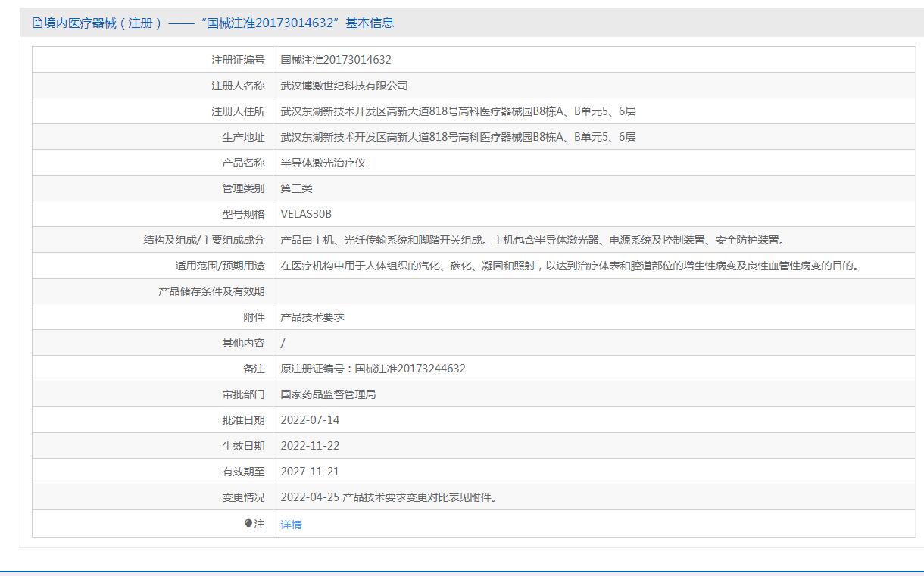The width and height of the screenshot is (924, 576).
Task: Open the 产品技术要求 attachment entry
Action: coord(312,317)
